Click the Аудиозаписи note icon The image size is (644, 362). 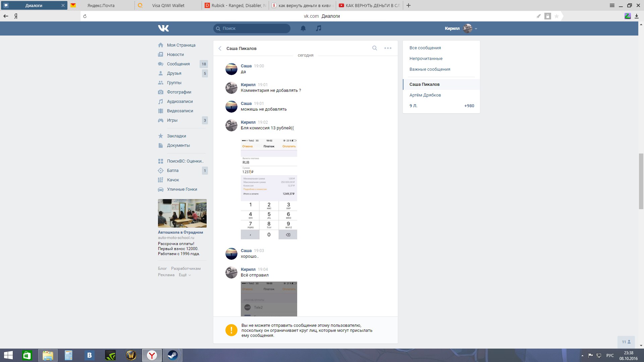tap(161, 101)
